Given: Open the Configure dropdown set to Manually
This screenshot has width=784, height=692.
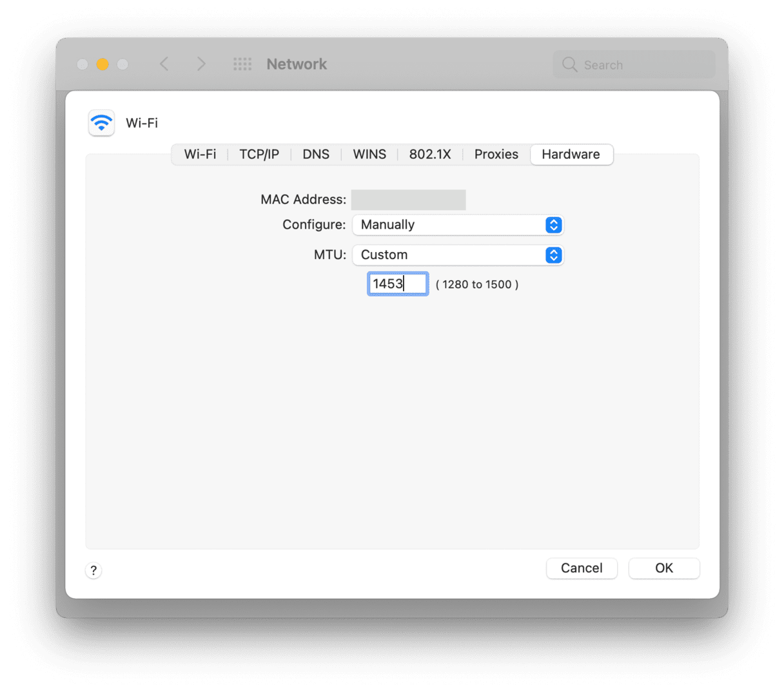Looking at the screenshot, I should [458, 225].
